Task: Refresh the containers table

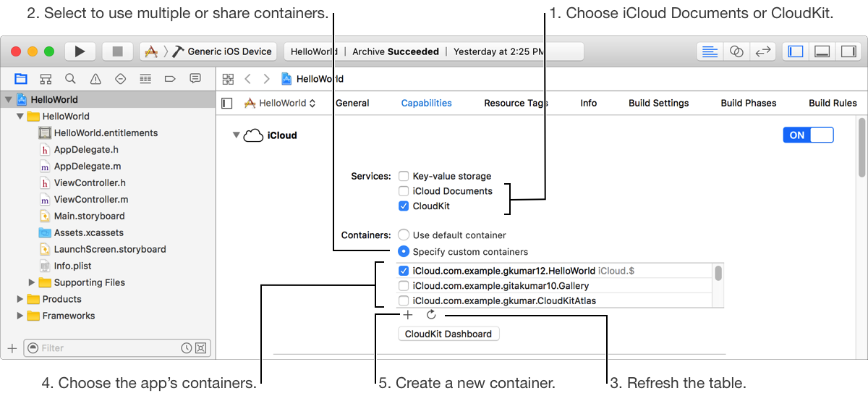Action: point(431,314)
